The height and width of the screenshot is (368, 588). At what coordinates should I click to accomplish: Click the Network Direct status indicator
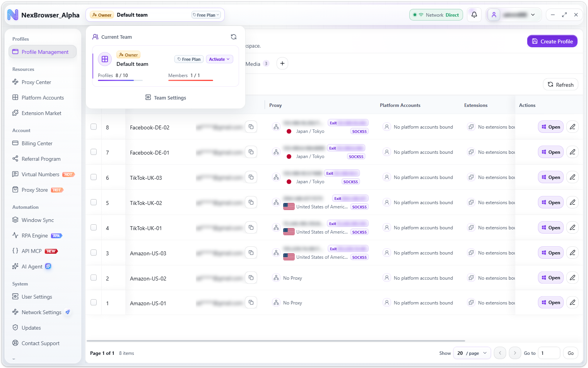point(436,15)
